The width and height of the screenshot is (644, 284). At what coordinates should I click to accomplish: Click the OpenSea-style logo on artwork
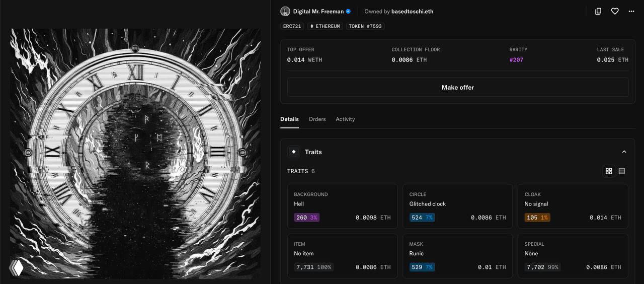(x=17, y=267)
